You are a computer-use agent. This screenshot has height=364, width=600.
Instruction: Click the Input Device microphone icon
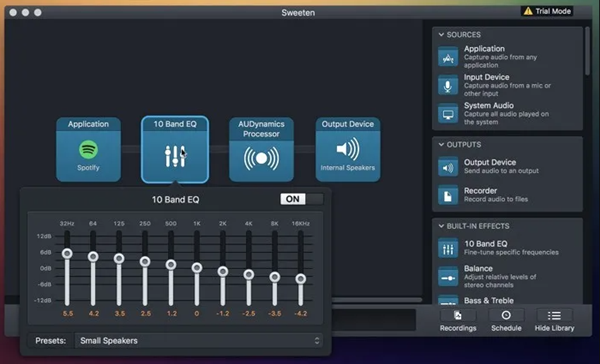pos(448,85)
